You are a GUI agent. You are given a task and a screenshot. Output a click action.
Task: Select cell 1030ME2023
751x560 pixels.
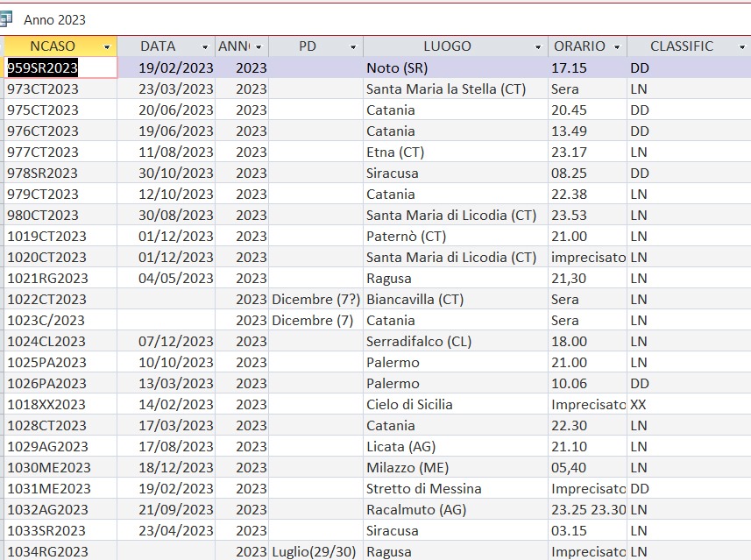click(x=60, y=468)
